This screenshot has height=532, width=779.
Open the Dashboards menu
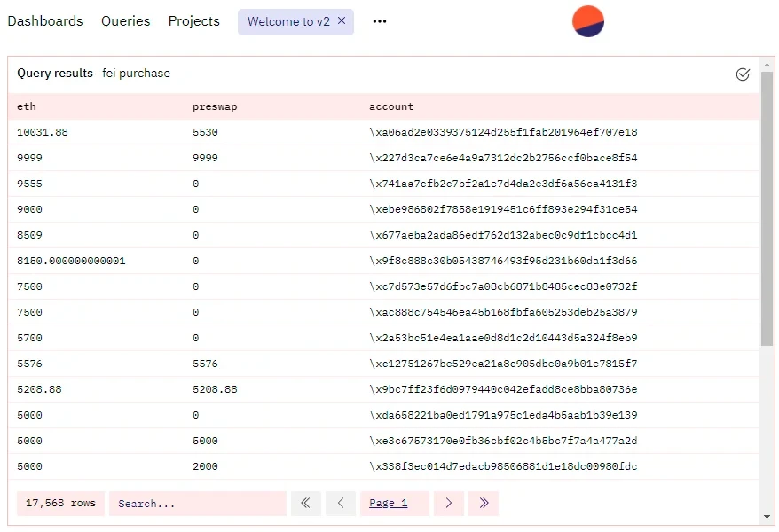point(45,21)
